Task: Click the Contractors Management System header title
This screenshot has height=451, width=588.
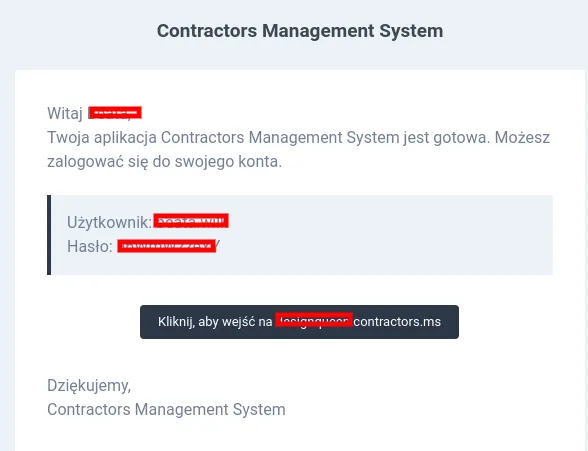Action: point(300,31)
